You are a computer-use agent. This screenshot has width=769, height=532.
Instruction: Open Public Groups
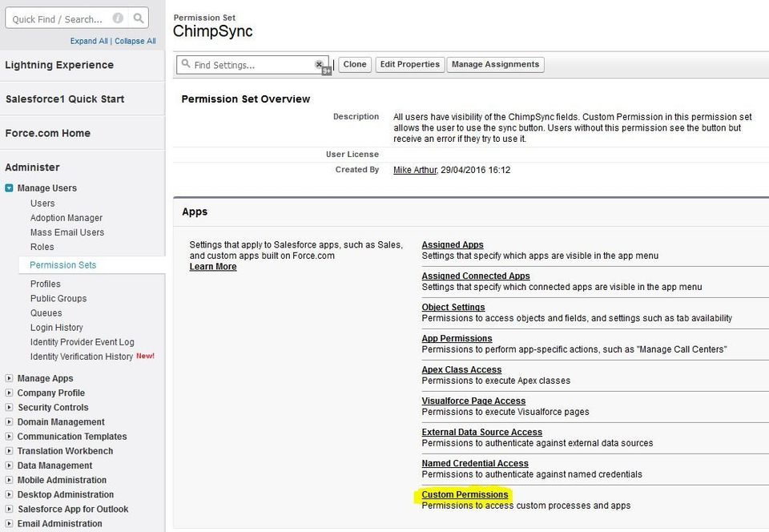click(x=58, y=298)
